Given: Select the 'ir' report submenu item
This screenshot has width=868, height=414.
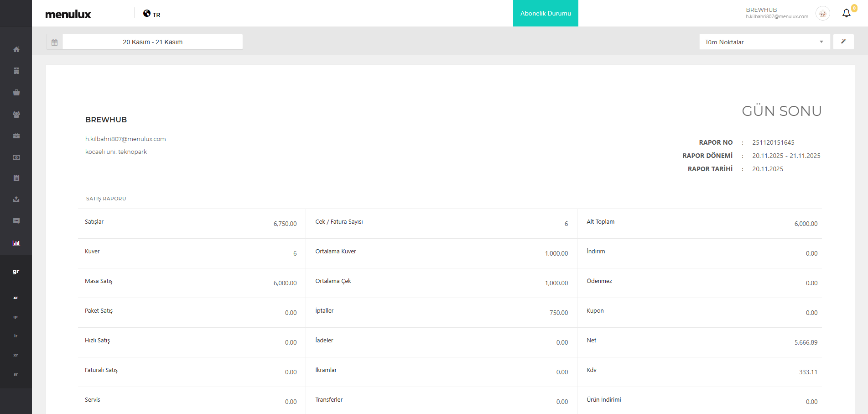Looking at the screenshot, I should point(16,336).
